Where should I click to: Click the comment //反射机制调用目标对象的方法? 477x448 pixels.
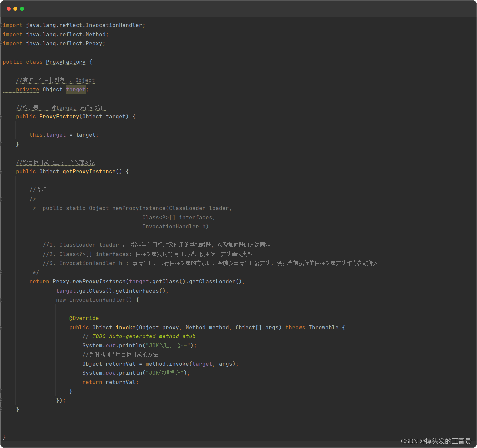(x=120, y=355)
